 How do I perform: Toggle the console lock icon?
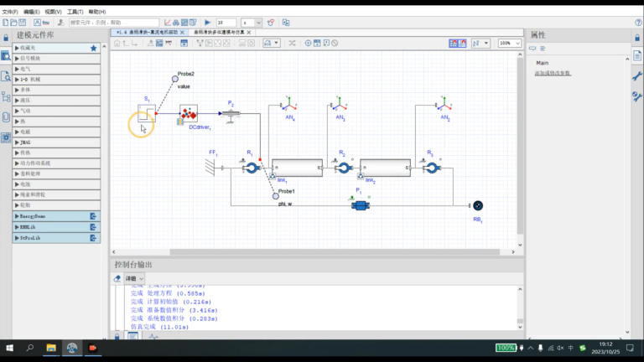(x=117, y=337)
